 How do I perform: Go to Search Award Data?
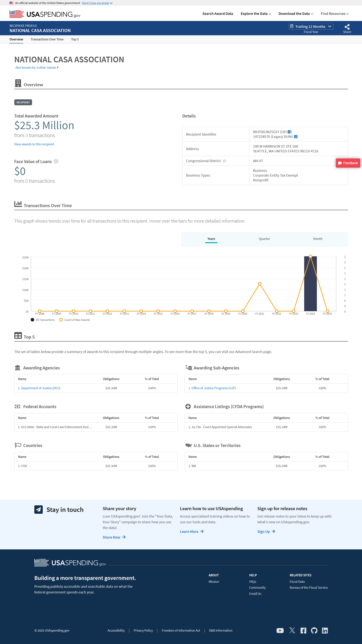[x=217, y=14]
